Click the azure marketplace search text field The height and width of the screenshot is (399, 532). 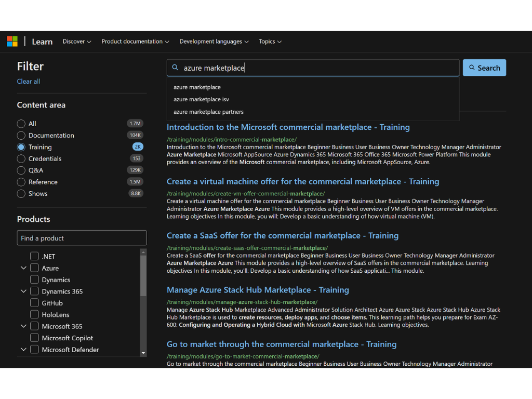[x=313, y=68]
